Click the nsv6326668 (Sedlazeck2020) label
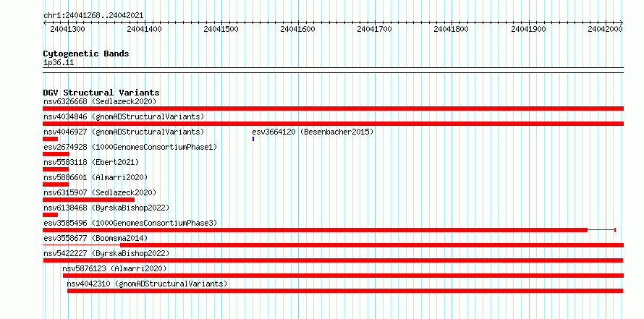This screenshot has width=644, height=319. click(100, 101)
